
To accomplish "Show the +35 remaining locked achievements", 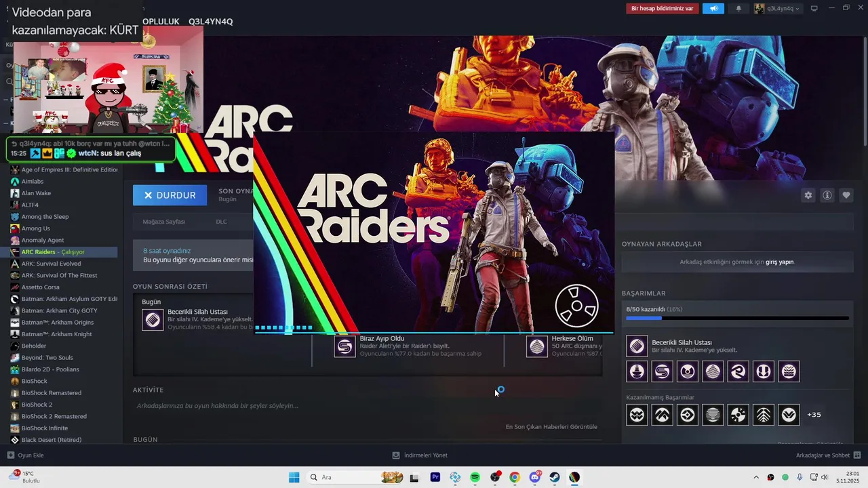I will [814, 414].
